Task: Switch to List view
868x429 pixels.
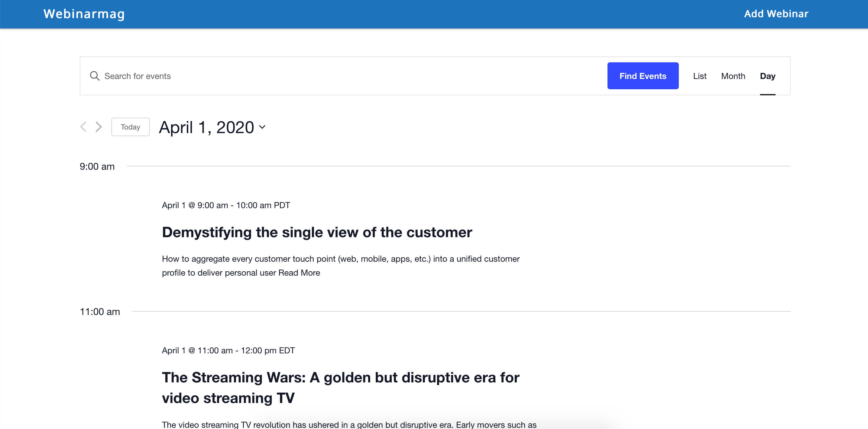Action: tap(700, 76)
